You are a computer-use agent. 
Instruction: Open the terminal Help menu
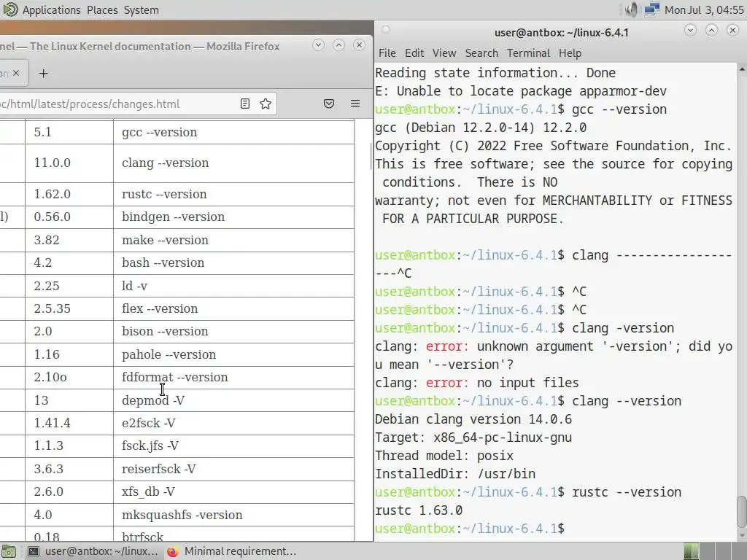pos(570,52)
